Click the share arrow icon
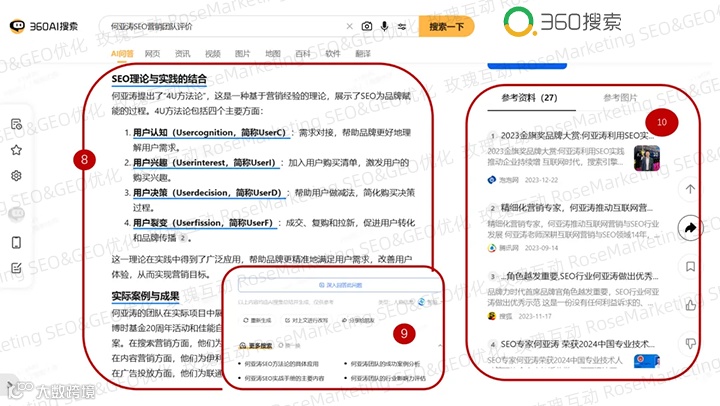Screen dimensions: 720x406 pyautogui.click(x=690, y=228)
